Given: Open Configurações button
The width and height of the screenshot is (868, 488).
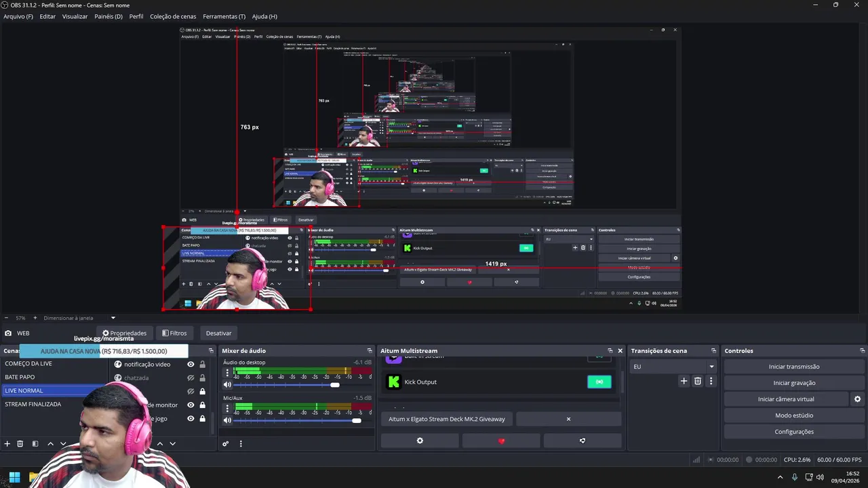Looking at the screenshot, I should [x=794, y=432].
